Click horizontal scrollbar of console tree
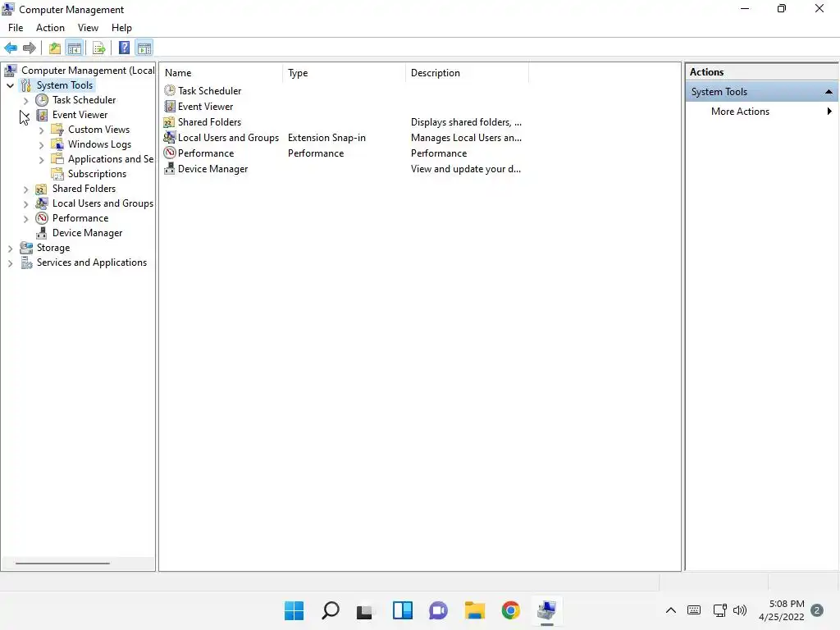The height and width of the screenshot is (630, 840). [62, 563]
